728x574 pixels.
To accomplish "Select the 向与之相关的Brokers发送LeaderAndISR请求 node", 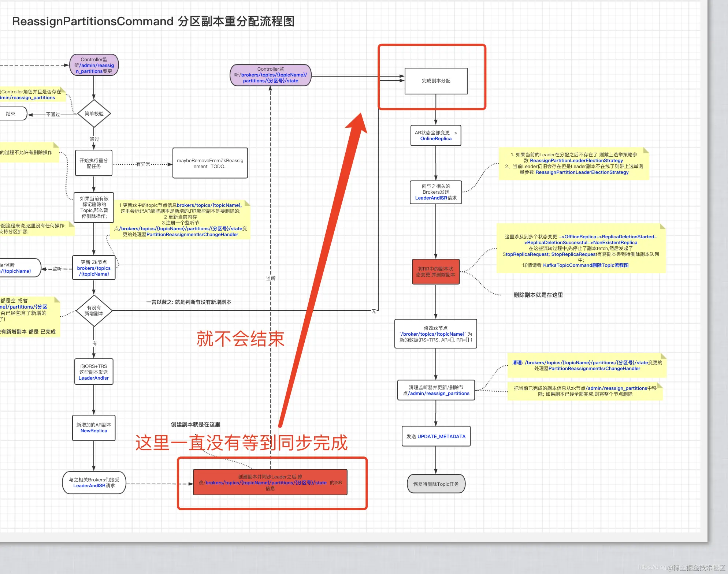I will pyautogui.click(x=435, y=192).
